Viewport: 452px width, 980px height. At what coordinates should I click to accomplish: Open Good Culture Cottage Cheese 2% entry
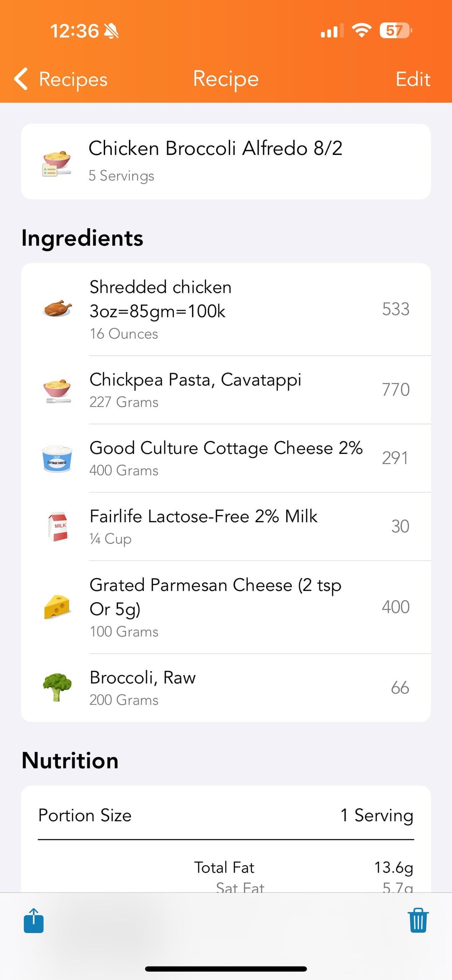(x=226, y=458)
